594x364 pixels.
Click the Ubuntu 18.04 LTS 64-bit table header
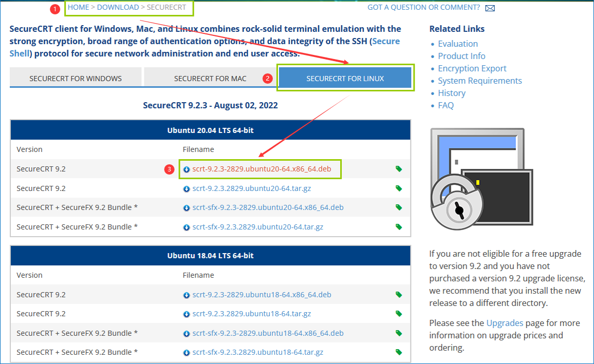[x=210, y=255]
